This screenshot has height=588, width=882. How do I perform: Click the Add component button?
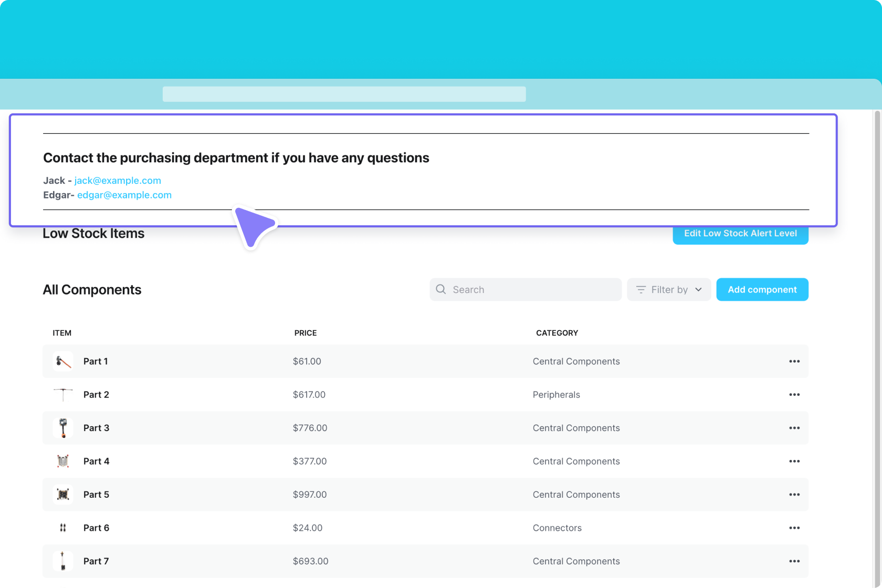tap(762, 290)
